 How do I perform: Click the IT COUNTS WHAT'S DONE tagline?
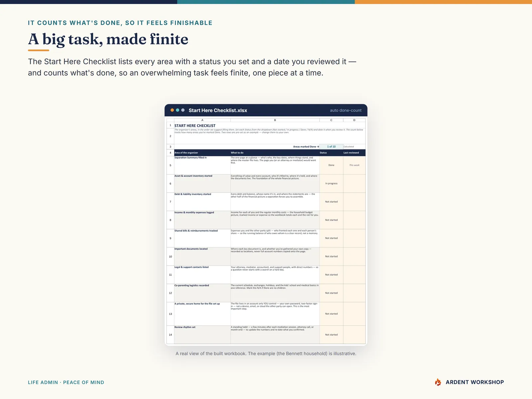120,23
